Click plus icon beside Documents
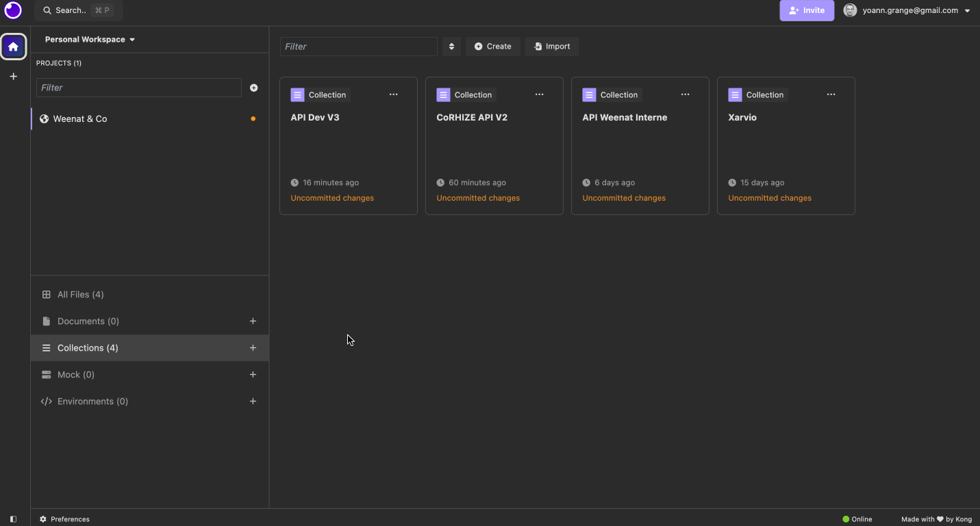The width and height of the screenshot is (980, 526). [253, 321]
